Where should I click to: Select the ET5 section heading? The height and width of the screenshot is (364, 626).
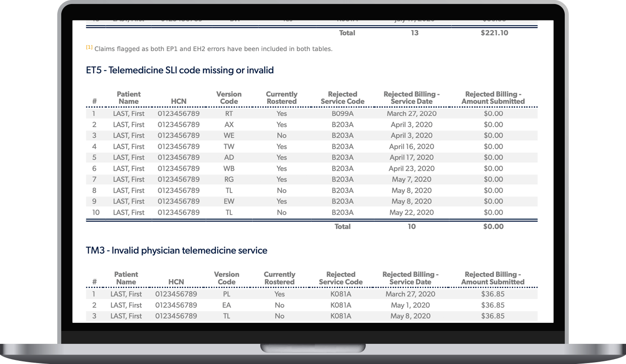click(180, 70)
